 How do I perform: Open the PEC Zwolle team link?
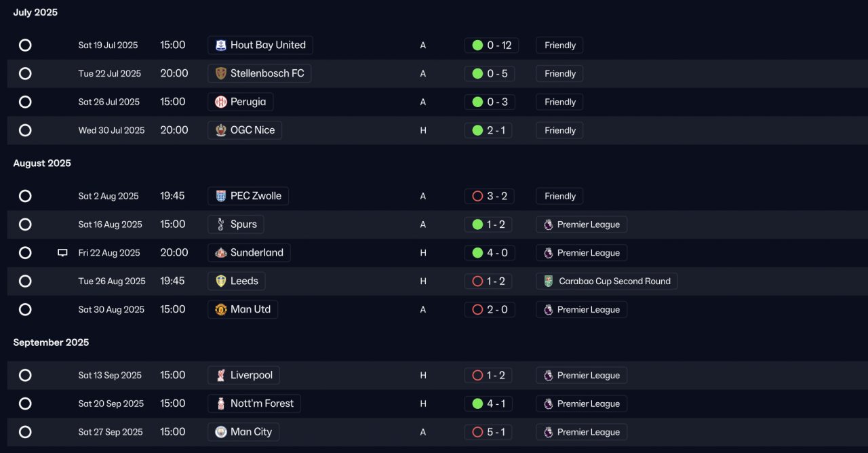click(248, 196)
